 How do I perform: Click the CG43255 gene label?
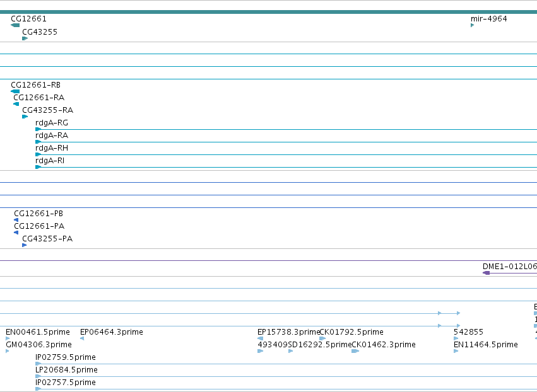tap(40, 32)
